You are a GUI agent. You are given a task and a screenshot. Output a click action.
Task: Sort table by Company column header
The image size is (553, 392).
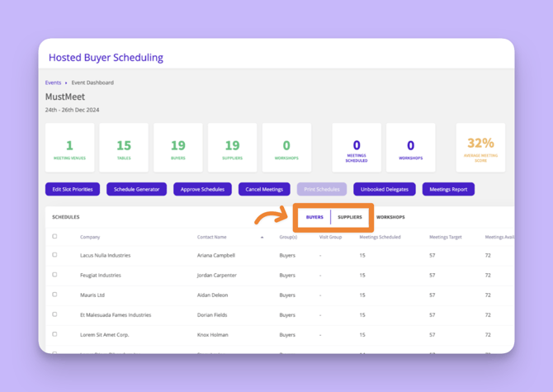tap(90, 237)
